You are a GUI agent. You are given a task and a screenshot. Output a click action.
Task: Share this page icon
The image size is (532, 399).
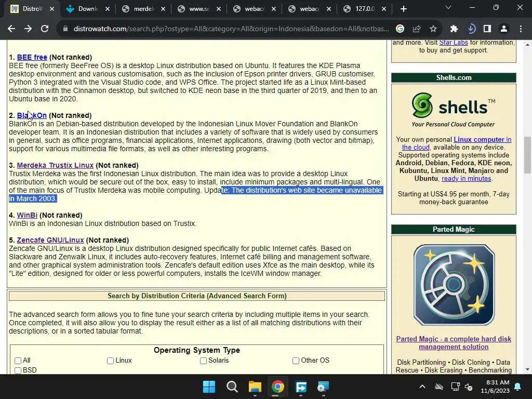[x=417, y=29]
